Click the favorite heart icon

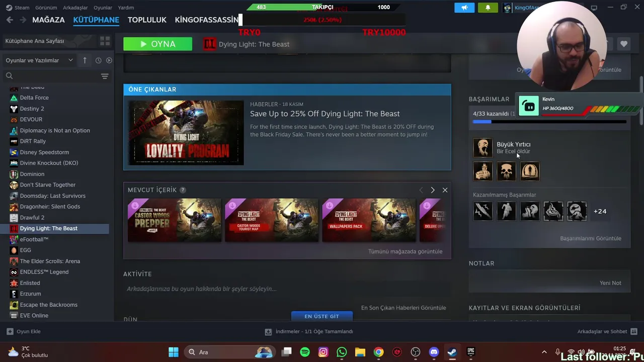[x=624, y=44]
